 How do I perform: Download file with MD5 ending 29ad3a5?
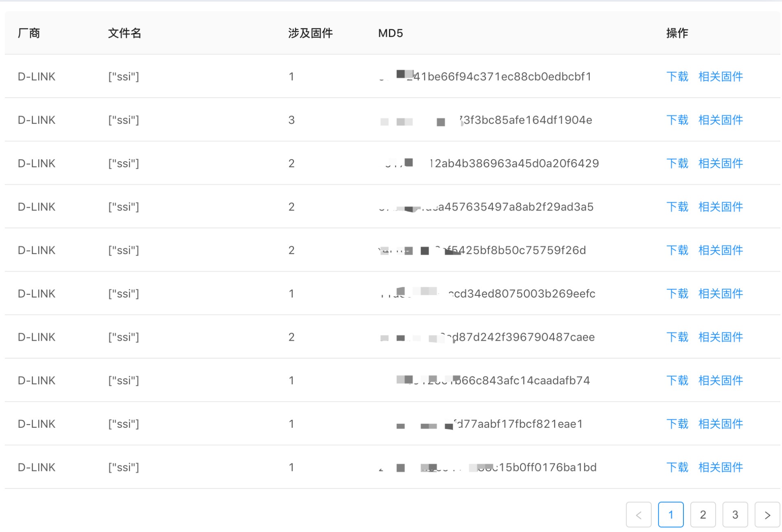[677, 207]
